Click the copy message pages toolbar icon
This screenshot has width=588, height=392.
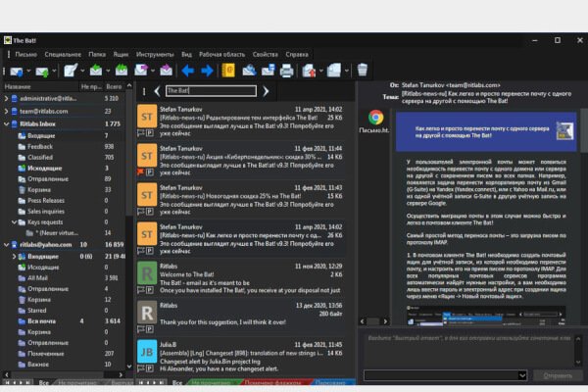[334, 71]
